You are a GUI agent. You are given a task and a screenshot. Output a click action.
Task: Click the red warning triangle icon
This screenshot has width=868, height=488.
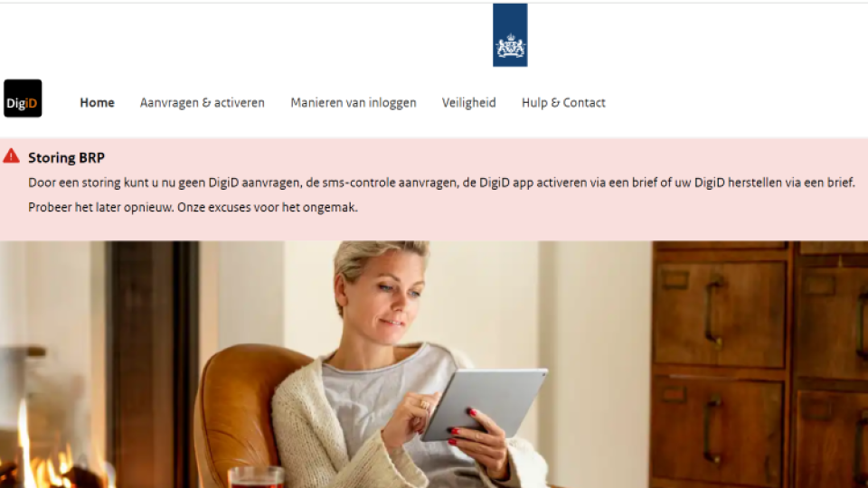[11, 156]
